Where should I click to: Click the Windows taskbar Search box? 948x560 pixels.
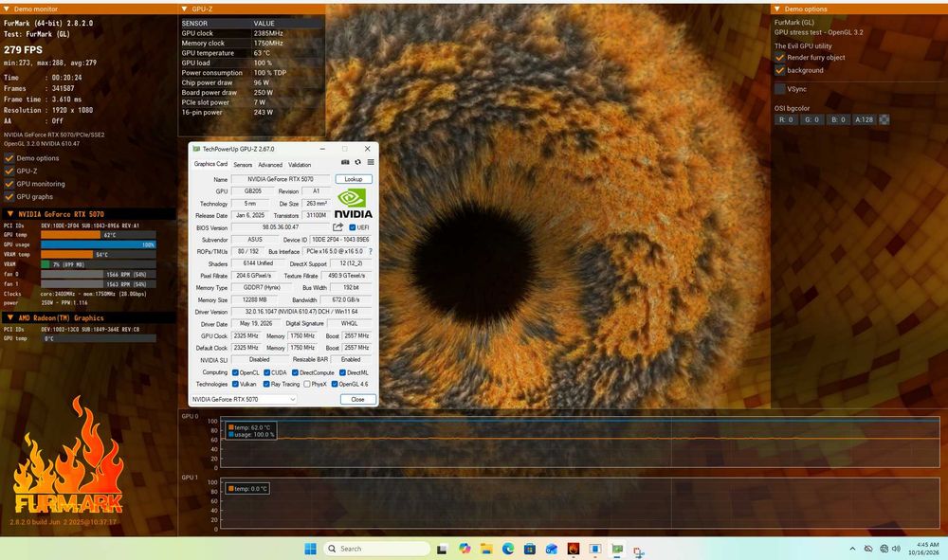[x=376, y=549]
